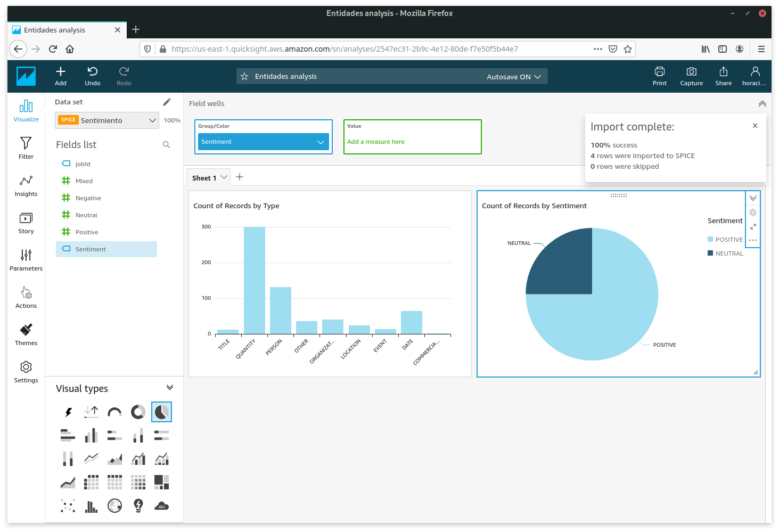
Task: Add a new sheet
Action: pyautogui.click(x=240, y=177)
